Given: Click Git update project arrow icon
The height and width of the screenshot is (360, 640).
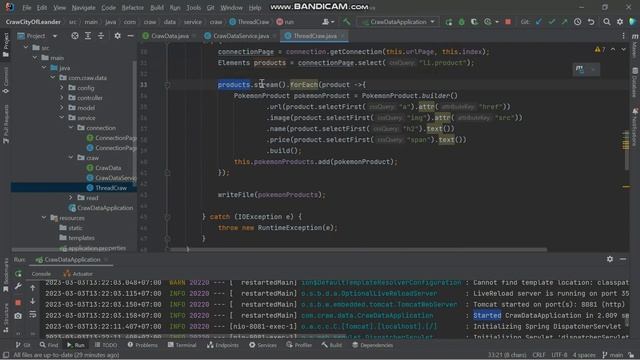Looking at the screenshot, I should [x=539, y=22].
